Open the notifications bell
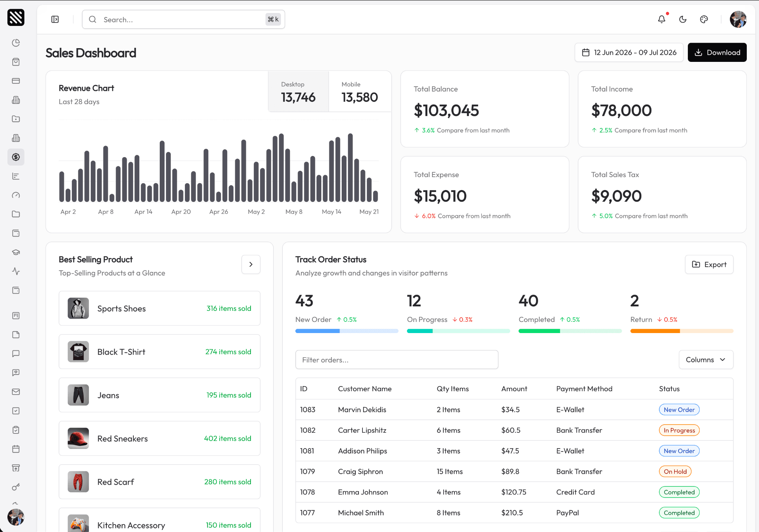This screenshot has height=532, width=759. click(x=662, y=19)
